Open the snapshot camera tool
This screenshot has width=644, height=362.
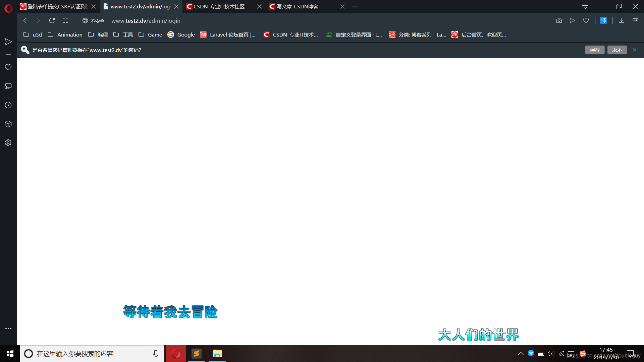tap(559, 21)
